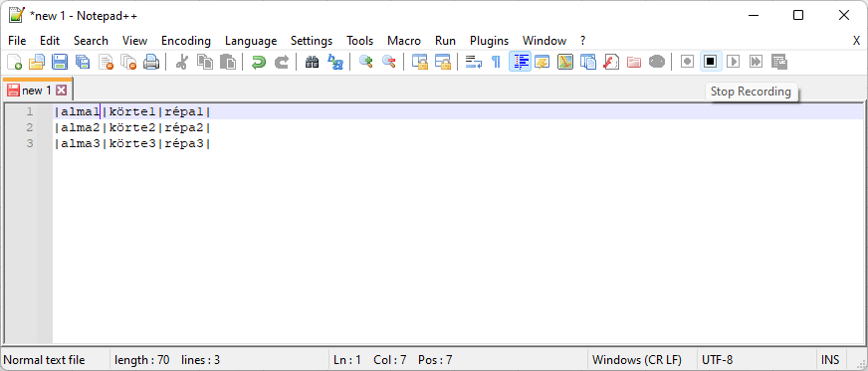Create a new document with the New icon
Screen dimensions: 868x371
[x=14, y=62]
